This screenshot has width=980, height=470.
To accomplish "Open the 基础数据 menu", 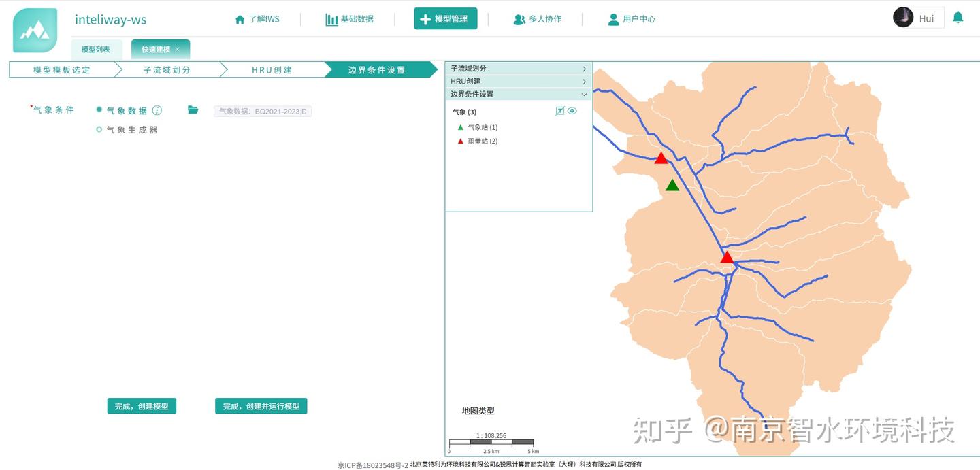I will (x=349, y=19).
